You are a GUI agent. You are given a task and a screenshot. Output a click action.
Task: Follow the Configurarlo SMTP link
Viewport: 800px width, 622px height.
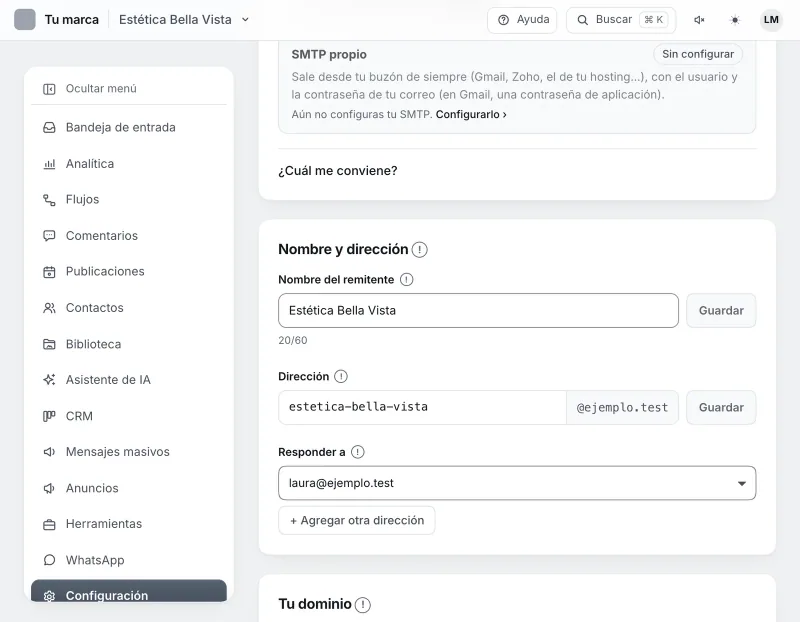coord(471,114)
